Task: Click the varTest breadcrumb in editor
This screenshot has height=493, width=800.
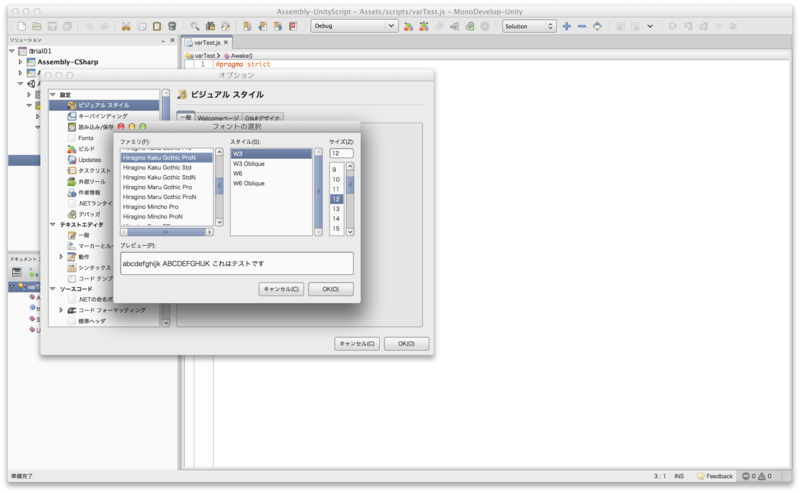Action: click(202, 56)
